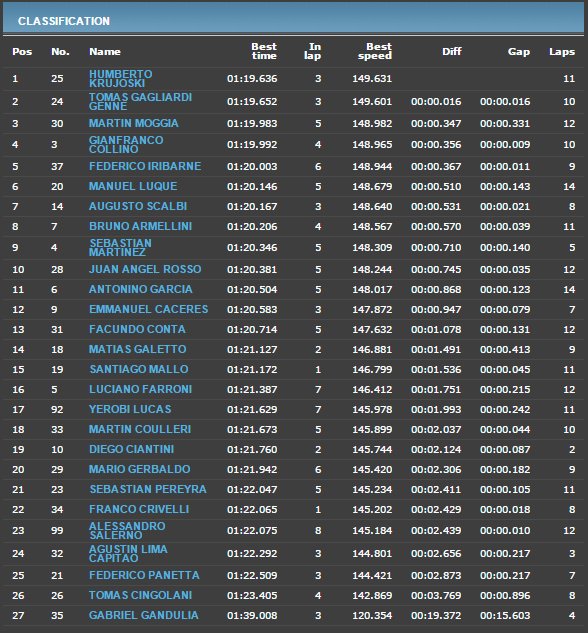Select Emmanuel Caceres driver link
Viewport: 588px width, 633px height.
[x=149, y=309]
